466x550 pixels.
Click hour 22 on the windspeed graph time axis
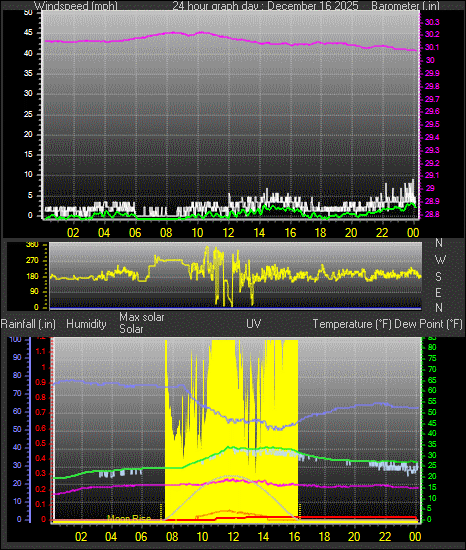(x=382, y=233)
